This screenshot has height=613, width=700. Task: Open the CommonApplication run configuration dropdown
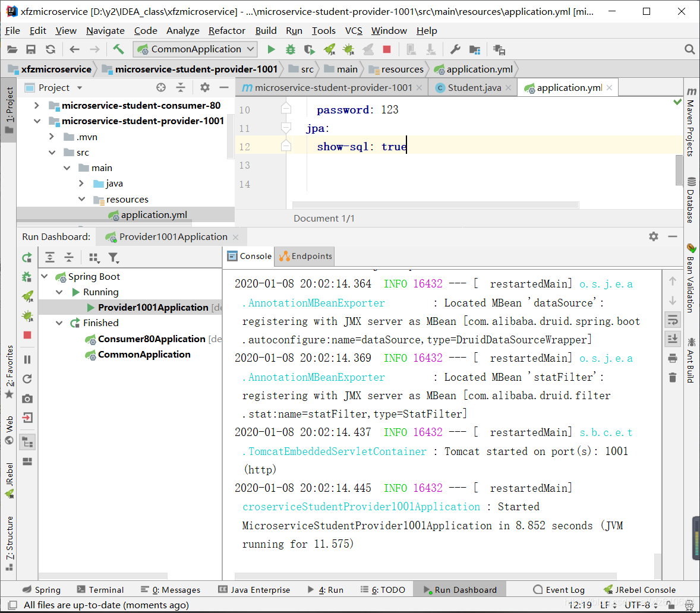tap(196, 49)
